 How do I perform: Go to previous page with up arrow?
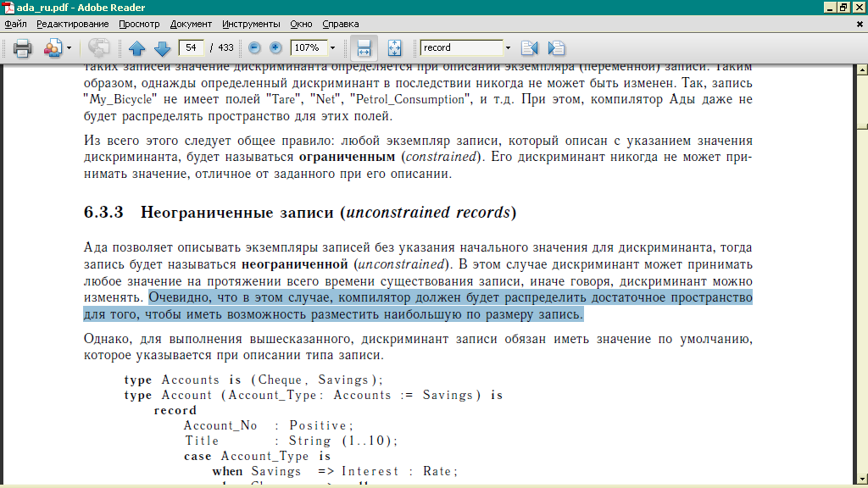point(137,48)
